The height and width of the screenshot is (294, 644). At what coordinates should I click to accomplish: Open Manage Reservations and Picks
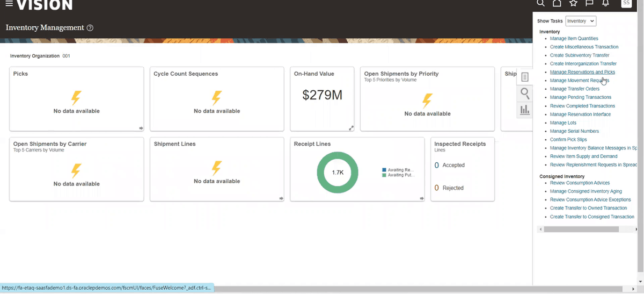(x=582, y=72)
